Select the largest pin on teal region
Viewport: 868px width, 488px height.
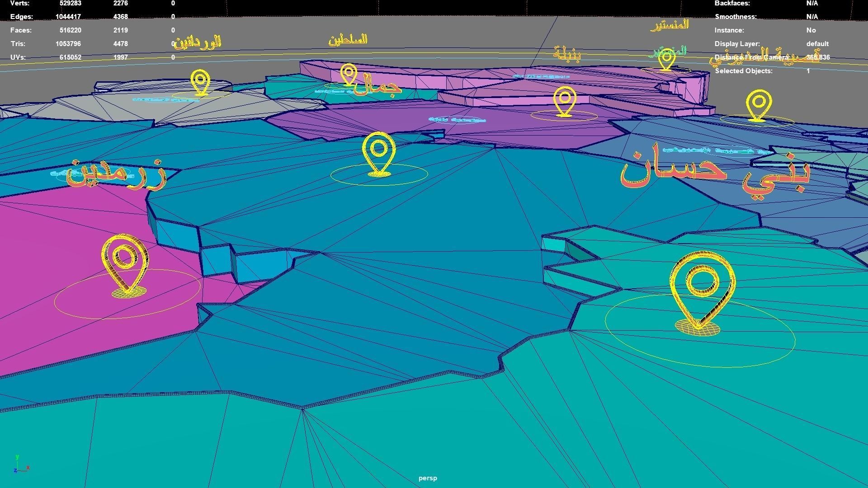702,294
